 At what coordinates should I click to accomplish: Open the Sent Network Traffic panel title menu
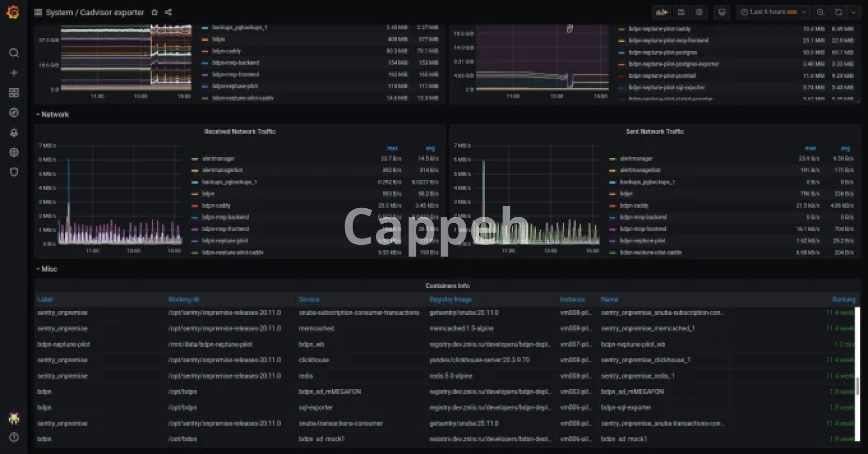655,131
